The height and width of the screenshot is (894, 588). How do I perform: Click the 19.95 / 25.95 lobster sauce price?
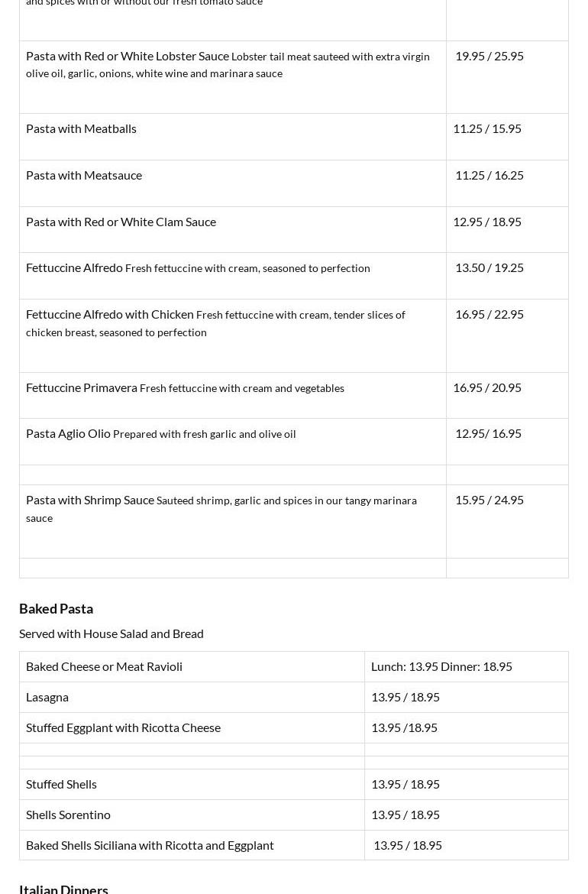(x=489, y=56)
